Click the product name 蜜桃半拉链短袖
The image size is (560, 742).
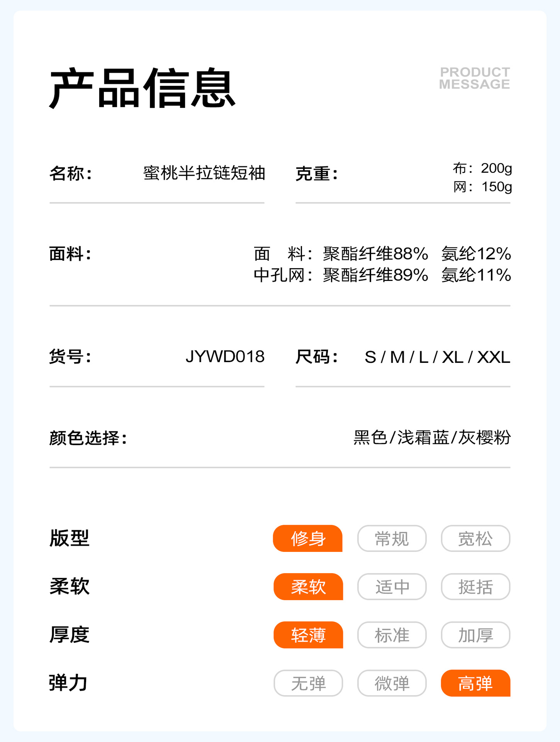click(204, 173)
